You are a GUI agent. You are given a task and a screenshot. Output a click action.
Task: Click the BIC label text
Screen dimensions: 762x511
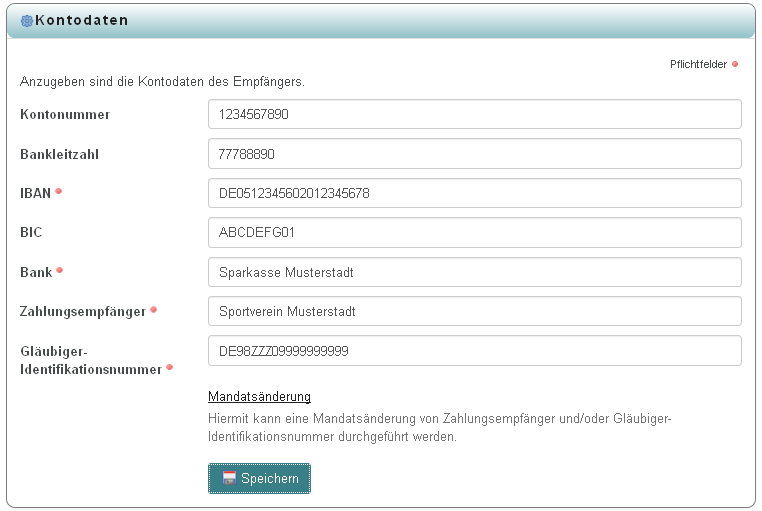pyautogui.click(x=31, y=232)
